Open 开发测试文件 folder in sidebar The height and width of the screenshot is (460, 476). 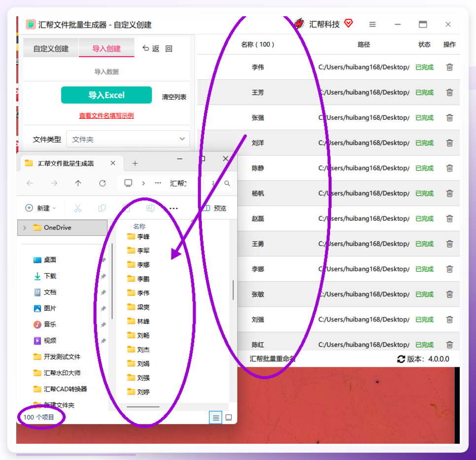(x=62, y=356)
